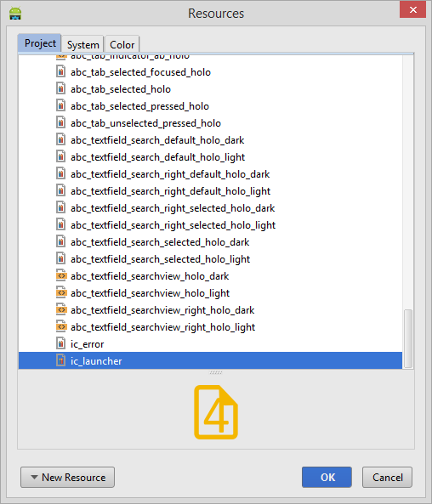Click the icon beside the ic_launcher entry
The image size is (432, 504).
tap(60, 360)
